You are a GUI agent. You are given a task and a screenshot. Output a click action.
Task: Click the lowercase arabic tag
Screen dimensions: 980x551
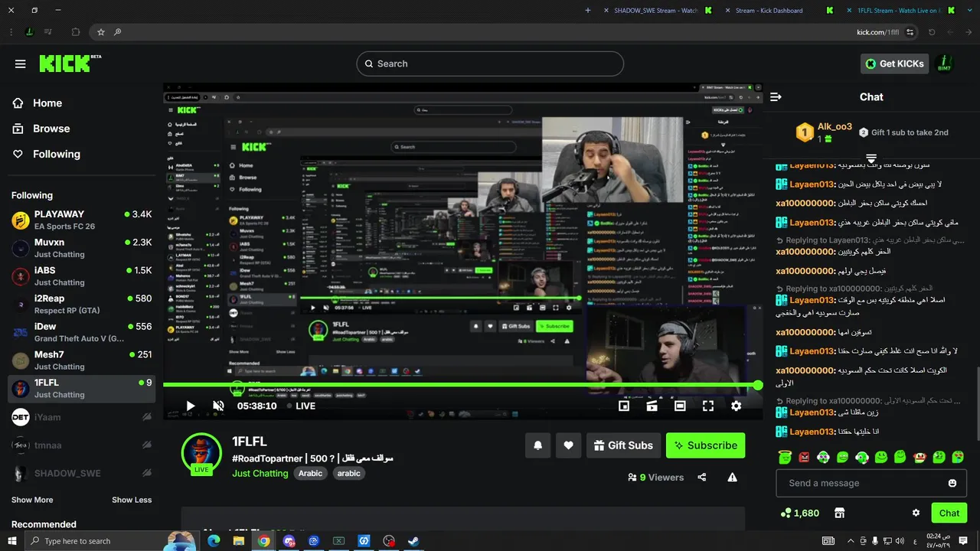[348, 473]
